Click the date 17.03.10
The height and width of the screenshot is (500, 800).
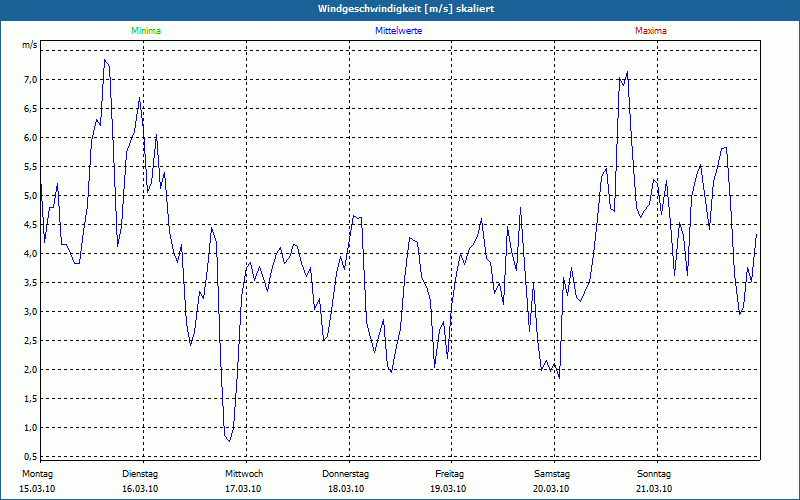(243, 489)
